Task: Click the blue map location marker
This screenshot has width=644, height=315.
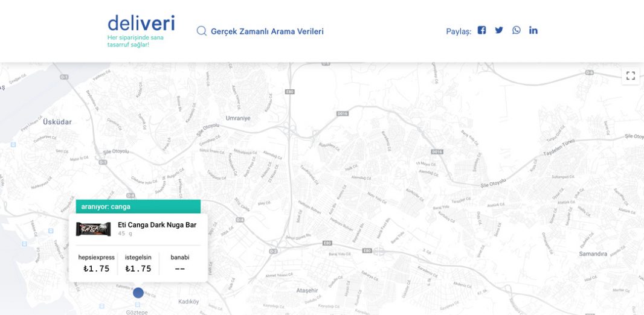Action: [x=138, y=293]
